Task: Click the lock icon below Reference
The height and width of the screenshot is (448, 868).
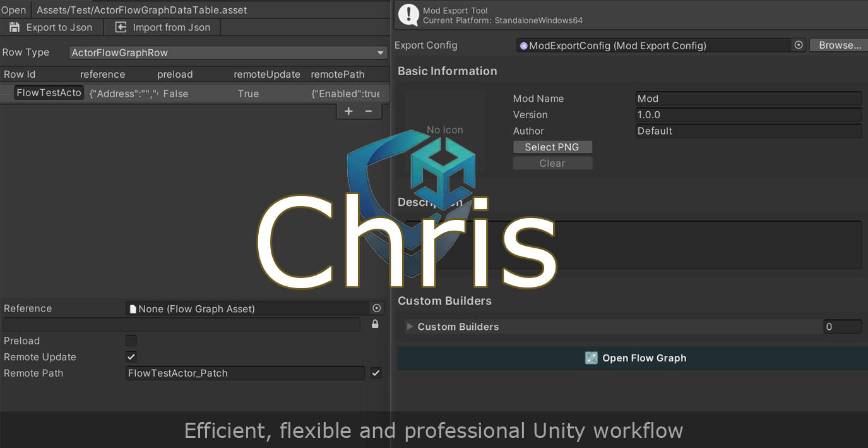Action: (x=375, y=324)
